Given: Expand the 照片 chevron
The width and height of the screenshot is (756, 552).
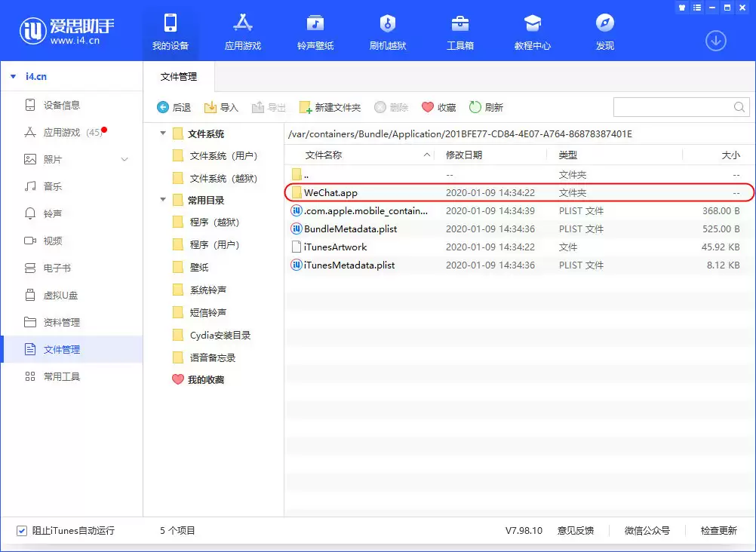Looking at the screenshot, I should tap(124, 159).
